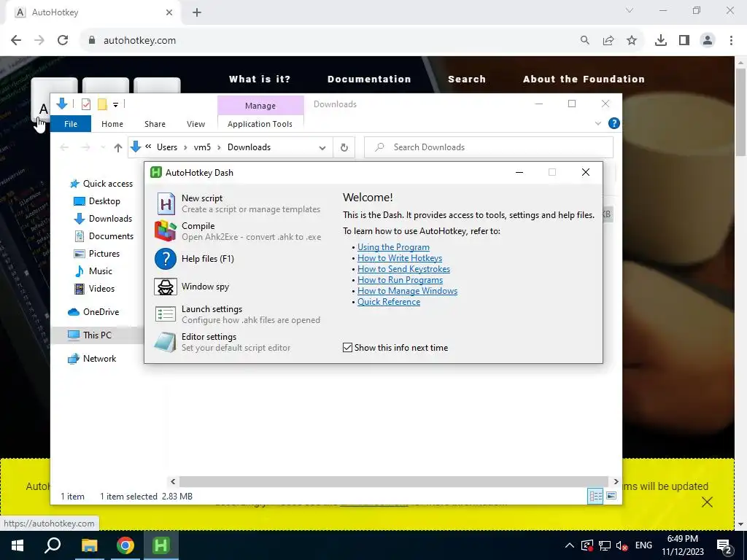Screen dimensions: 747x560
Task: Open the File tab in Explorer
Action: click(71, 124)
